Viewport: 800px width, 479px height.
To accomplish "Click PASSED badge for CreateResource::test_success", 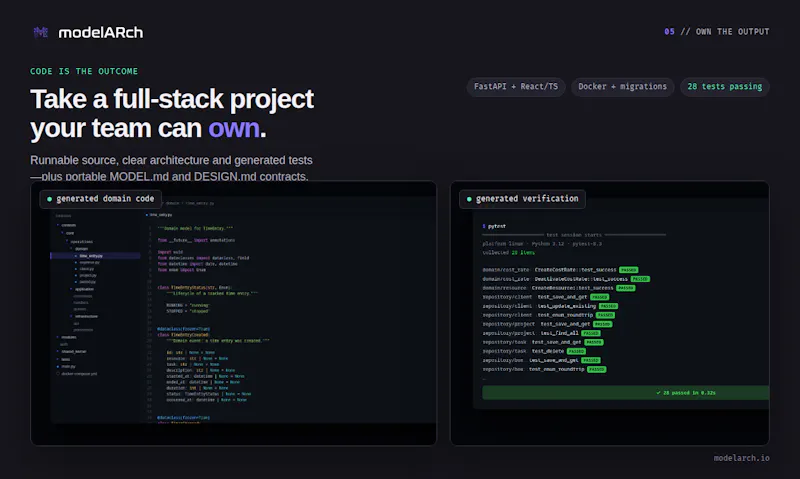I will click(626, 288).
